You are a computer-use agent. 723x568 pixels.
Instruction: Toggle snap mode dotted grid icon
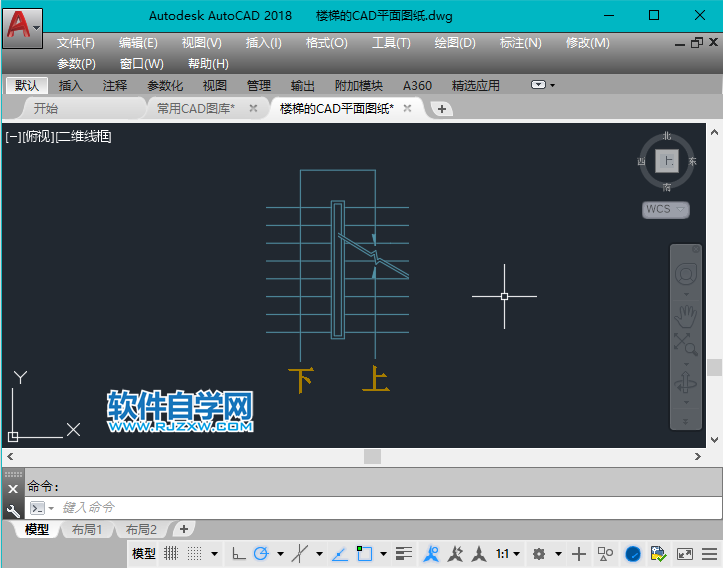[195, 553]
